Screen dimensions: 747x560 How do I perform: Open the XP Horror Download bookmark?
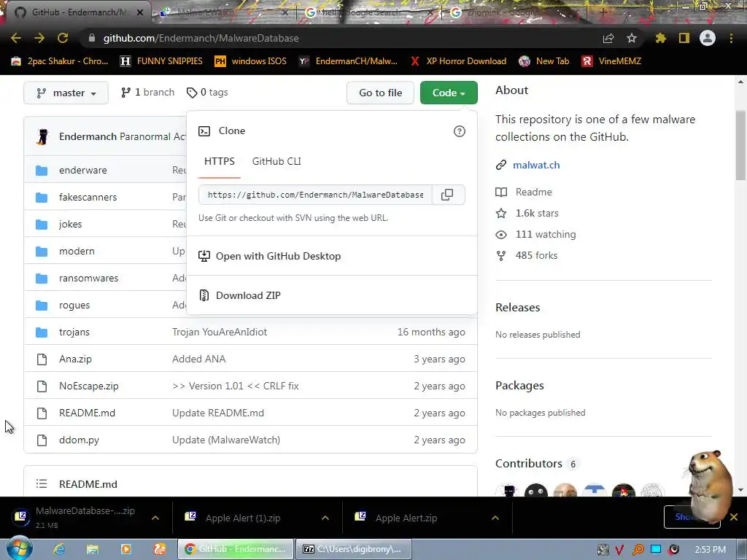tap(458, 61)
